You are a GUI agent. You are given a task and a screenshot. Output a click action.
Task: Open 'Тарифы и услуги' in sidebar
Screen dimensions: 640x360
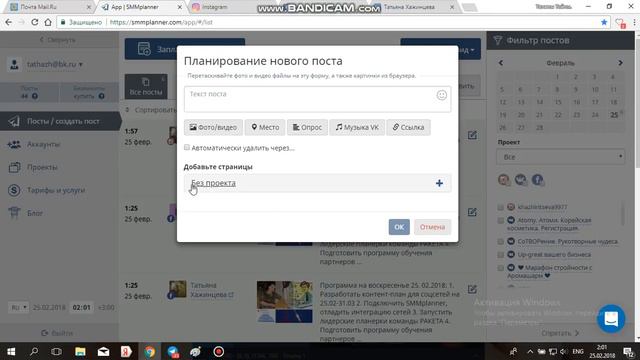[x=56, y=190]
